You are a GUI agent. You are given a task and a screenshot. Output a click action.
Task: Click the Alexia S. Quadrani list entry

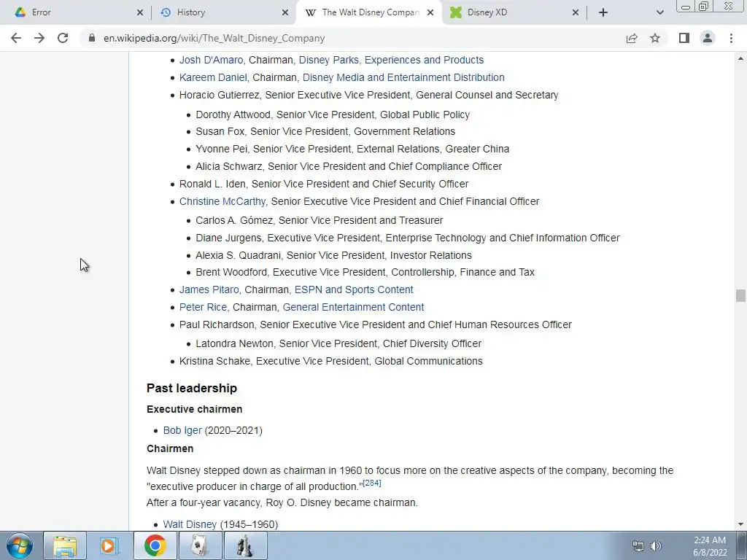coord(333,255)
